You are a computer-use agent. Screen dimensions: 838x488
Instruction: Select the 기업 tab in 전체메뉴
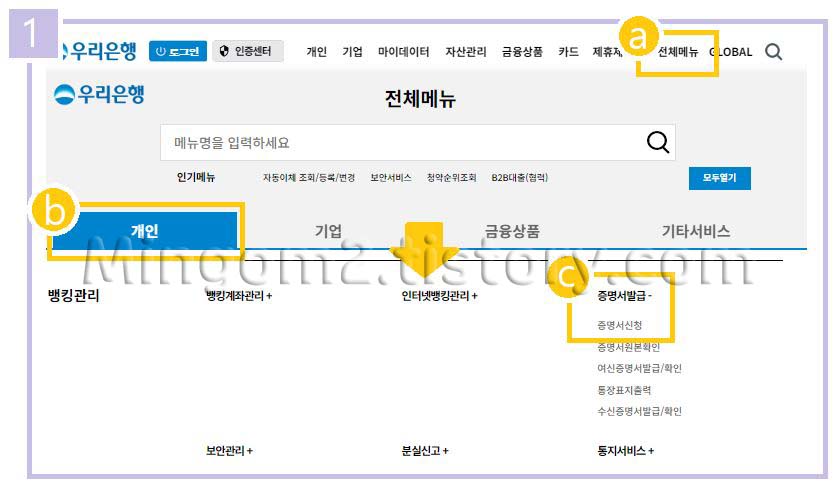(x=328, y=231)
